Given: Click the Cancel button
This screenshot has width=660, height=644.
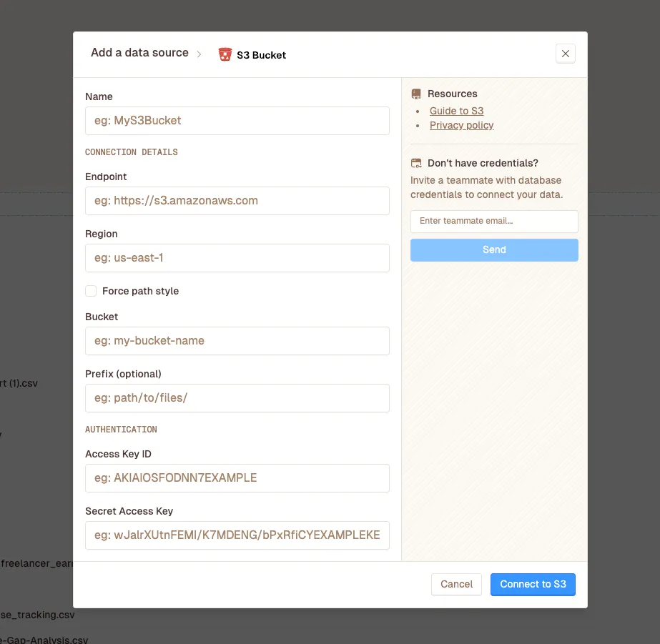Looking at the screenshot, I should coord(456,584).
